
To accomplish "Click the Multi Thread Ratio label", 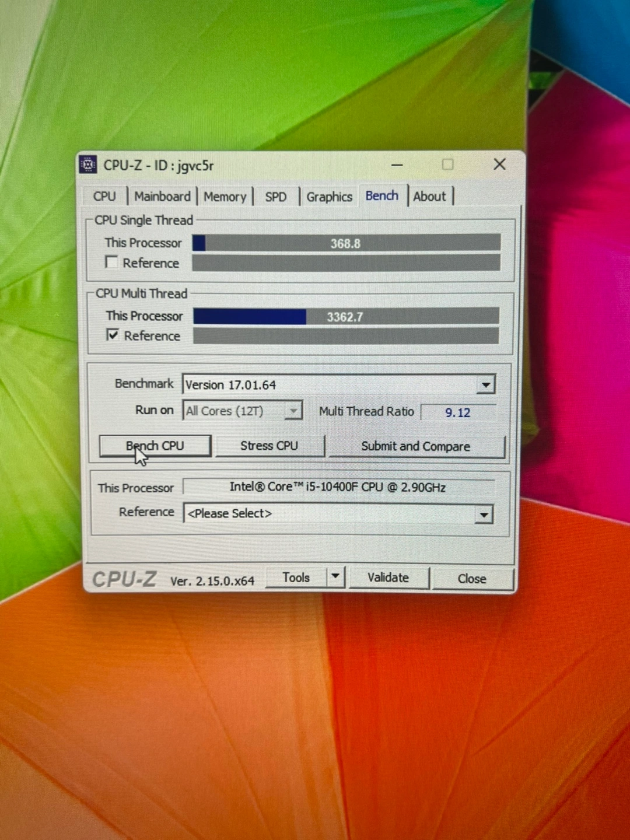I will coord(366,411).
